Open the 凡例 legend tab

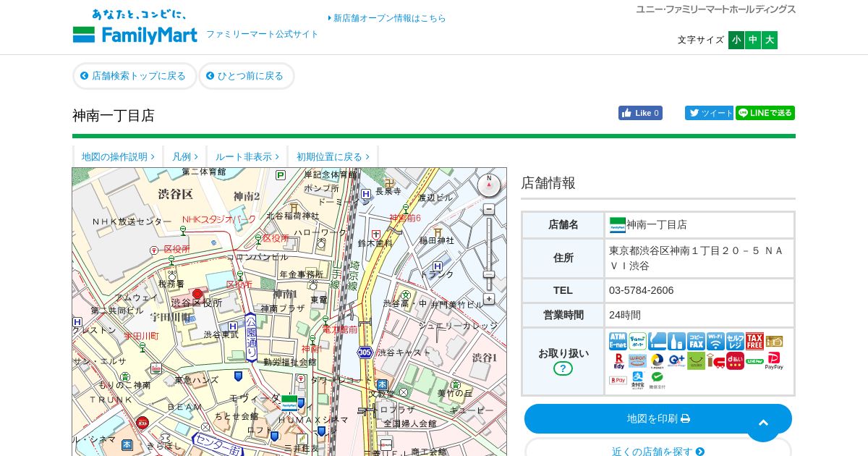[184, 156]
